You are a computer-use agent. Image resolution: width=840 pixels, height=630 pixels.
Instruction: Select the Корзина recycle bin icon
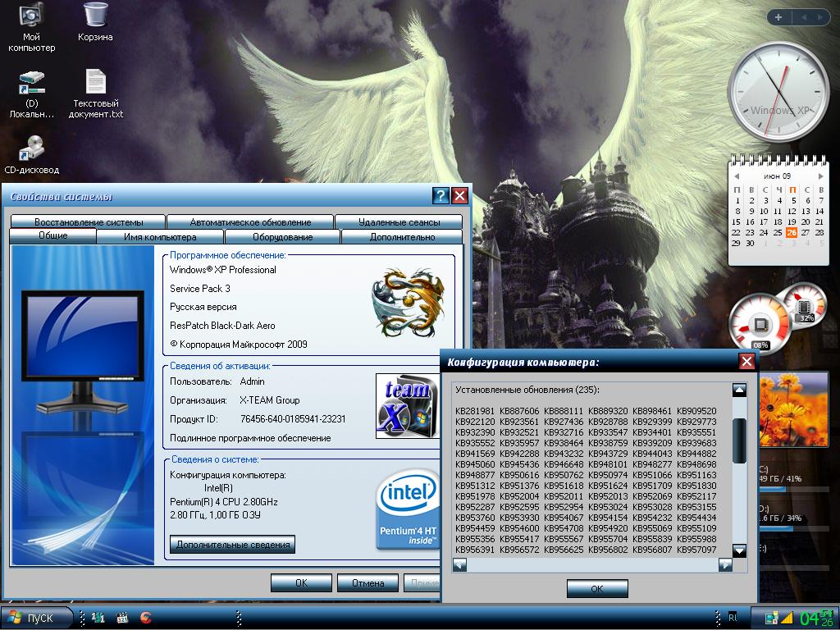(x=95, y=22)
